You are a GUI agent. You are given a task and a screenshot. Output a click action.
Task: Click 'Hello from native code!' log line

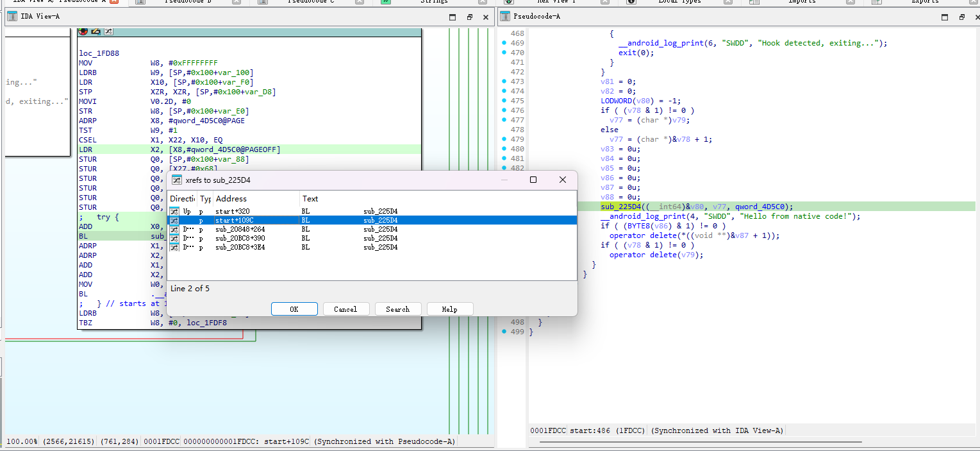(730, 216)
